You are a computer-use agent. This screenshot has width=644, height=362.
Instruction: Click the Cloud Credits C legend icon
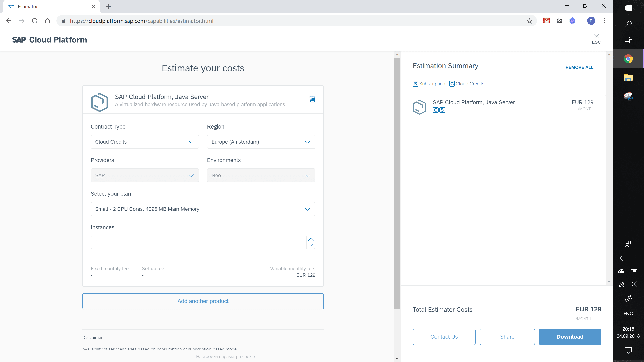452,84
